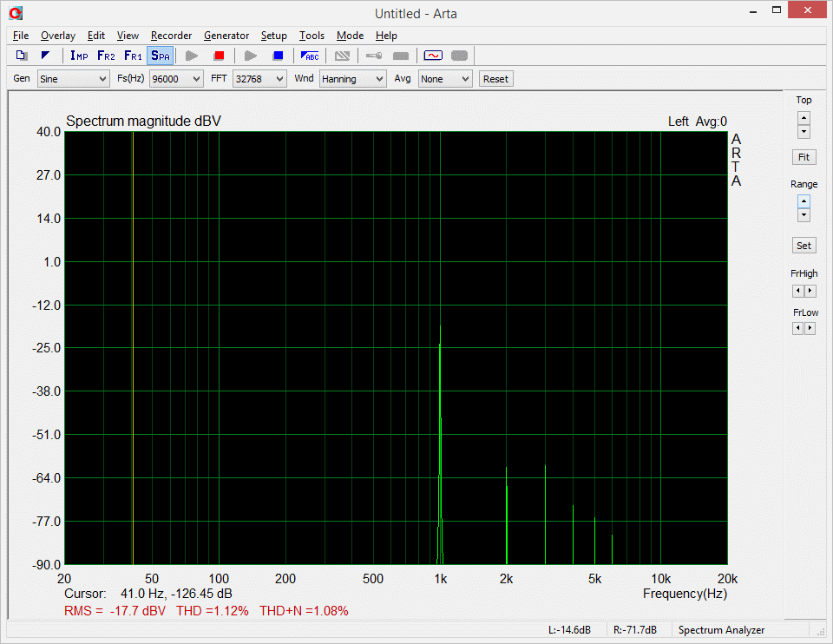Viewport: 833px width, 644px height.
Task: Click FrLow left arrow
Action: [x=798, y=328]
